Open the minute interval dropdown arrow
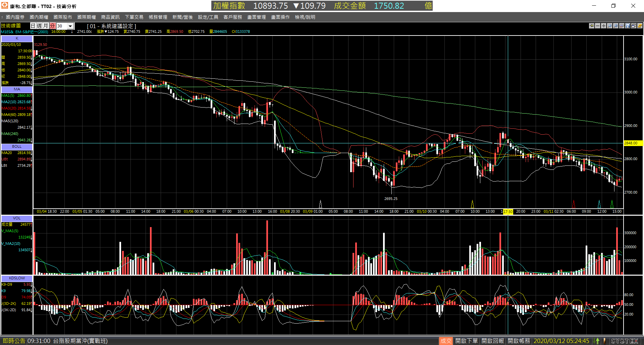644x345 pixels. [x=70, y=26]
